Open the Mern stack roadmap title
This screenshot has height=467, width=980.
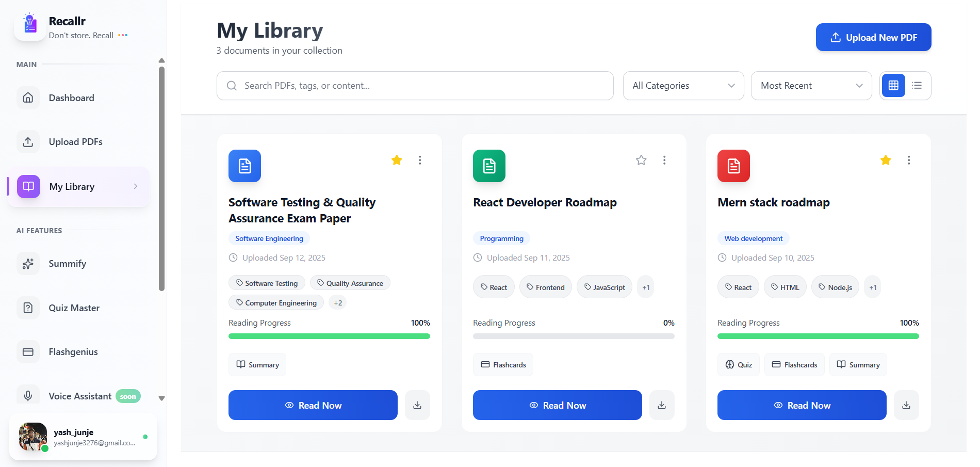(774, 202)
